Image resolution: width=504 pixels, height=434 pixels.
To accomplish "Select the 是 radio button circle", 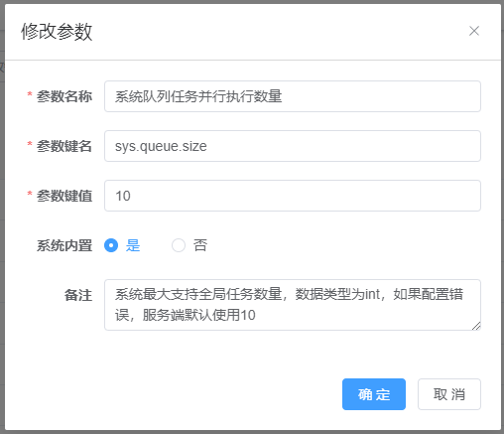I will (x=111, y=245).
